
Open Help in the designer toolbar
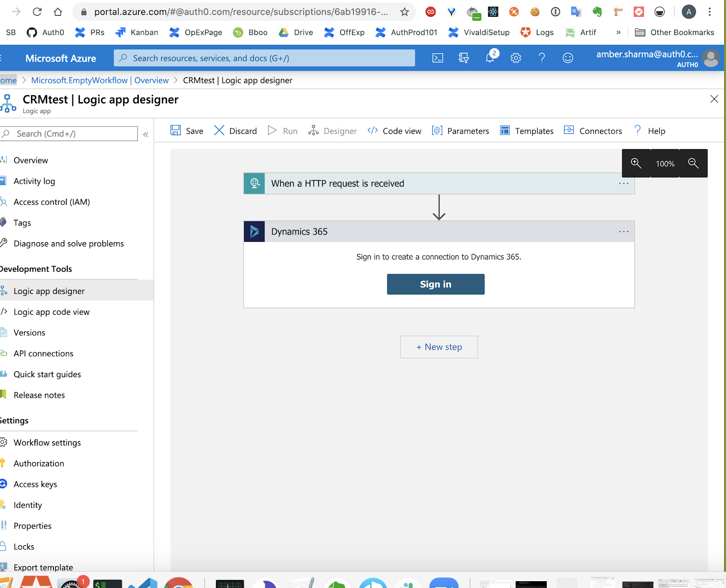650,131
